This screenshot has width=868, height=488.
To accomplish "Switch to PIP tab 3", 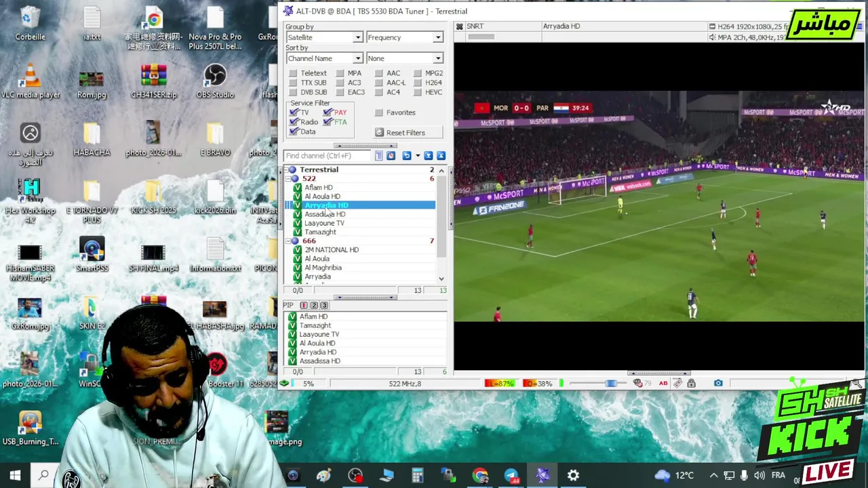I will (x=324, y=306).
